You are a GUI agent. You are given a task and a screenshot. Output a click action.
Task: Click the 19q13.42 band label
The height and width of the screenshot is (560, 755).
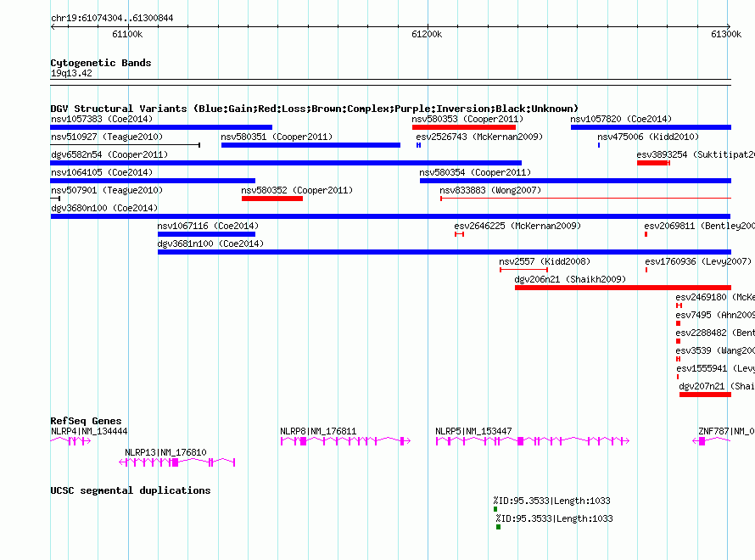click(71, 74)
